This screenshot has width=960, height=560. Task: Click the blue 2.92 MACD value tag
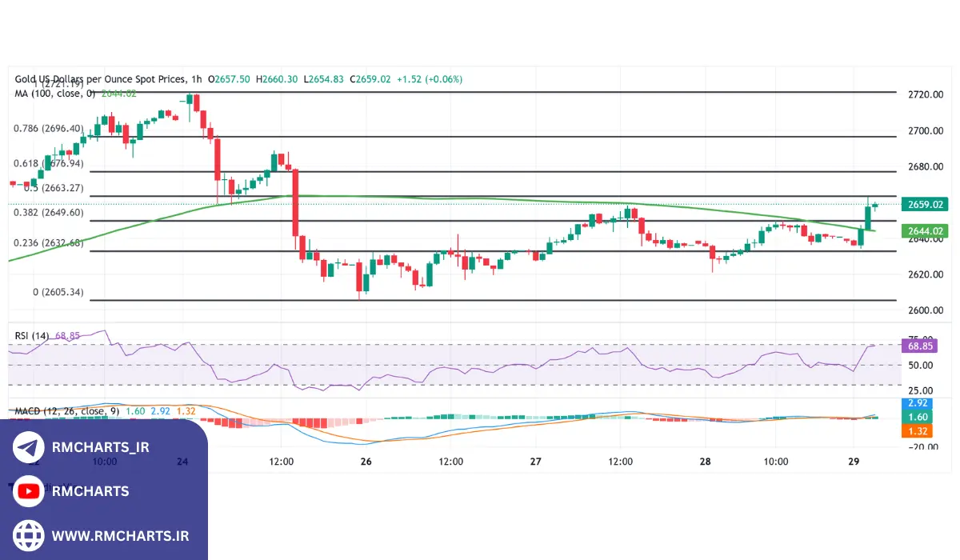tap(916, 404)
